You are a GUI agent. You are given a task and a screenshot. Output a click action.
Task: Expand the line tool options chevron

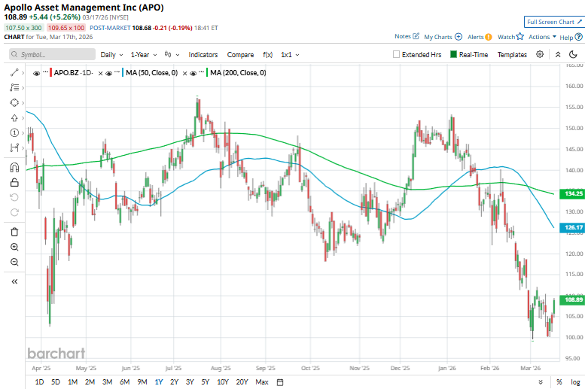(x=23, y=73)
